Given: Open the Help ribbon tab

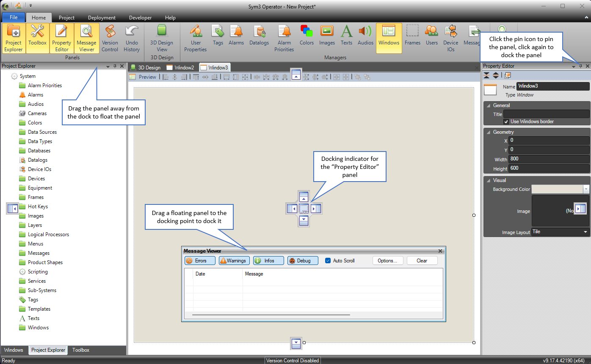Looking at the screenshot, I should pos(170,18).
